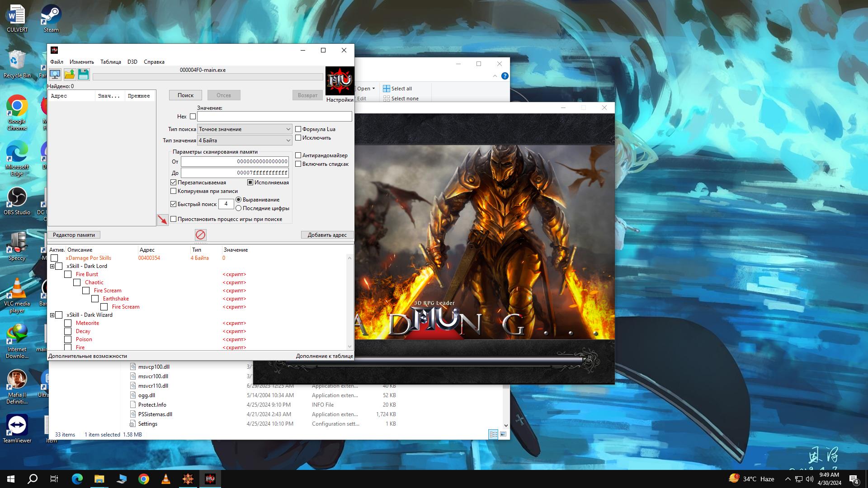This screenshot has width=868, height=488.
Task: Open the Explorer Open dropdown arrow
Action: pos(373,89)
